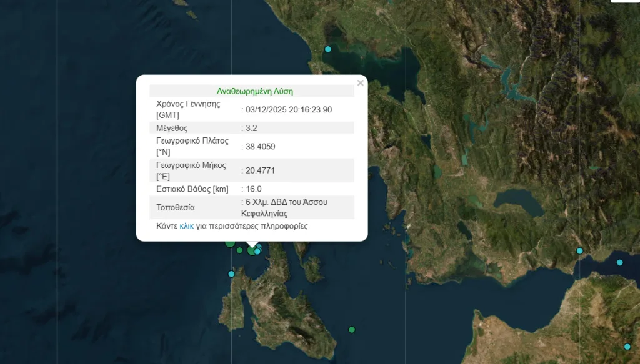The height and width of the screenshot is (364, 640).
Task: Click the small green marker northwest of the cluster
Action: point(229,243)
